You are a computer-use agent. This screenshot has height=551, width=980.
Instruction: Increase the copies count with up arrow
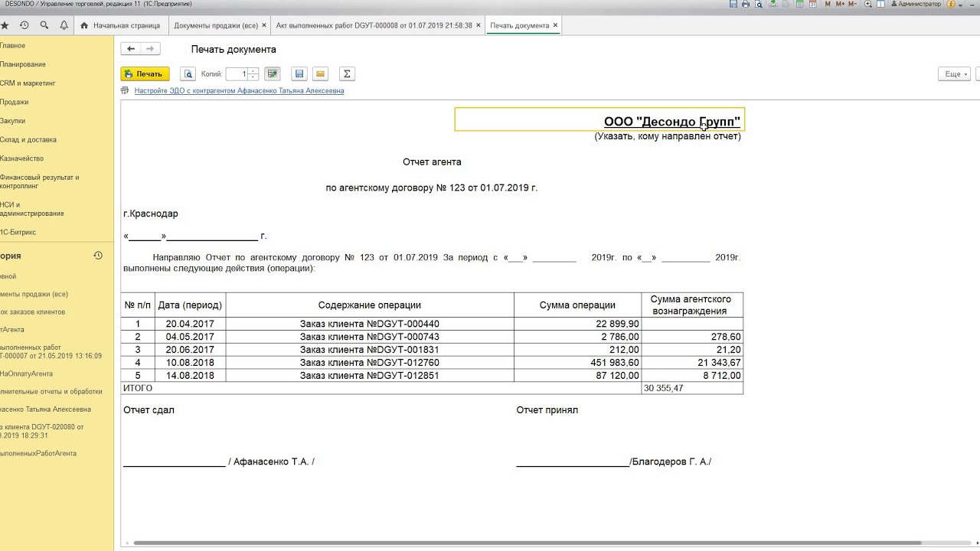click(x=253, y=71)
